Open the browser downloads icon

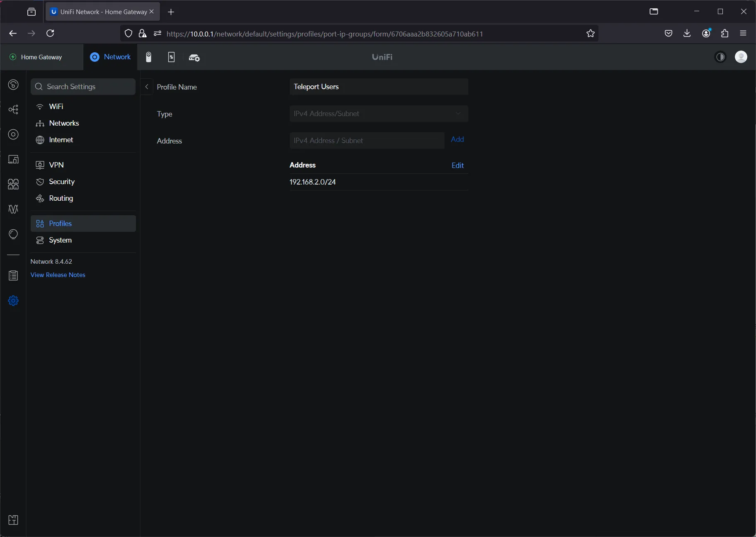click(687, 34)
